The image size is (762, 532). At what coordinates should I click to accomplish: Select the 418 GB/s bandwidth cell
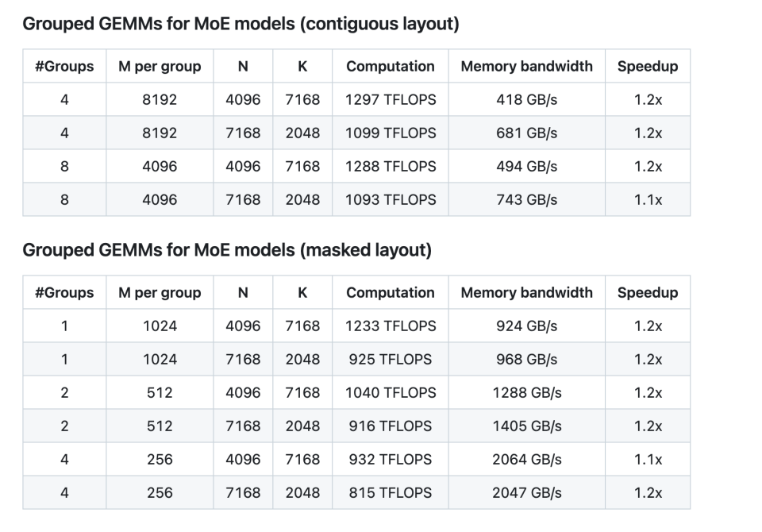526,100
